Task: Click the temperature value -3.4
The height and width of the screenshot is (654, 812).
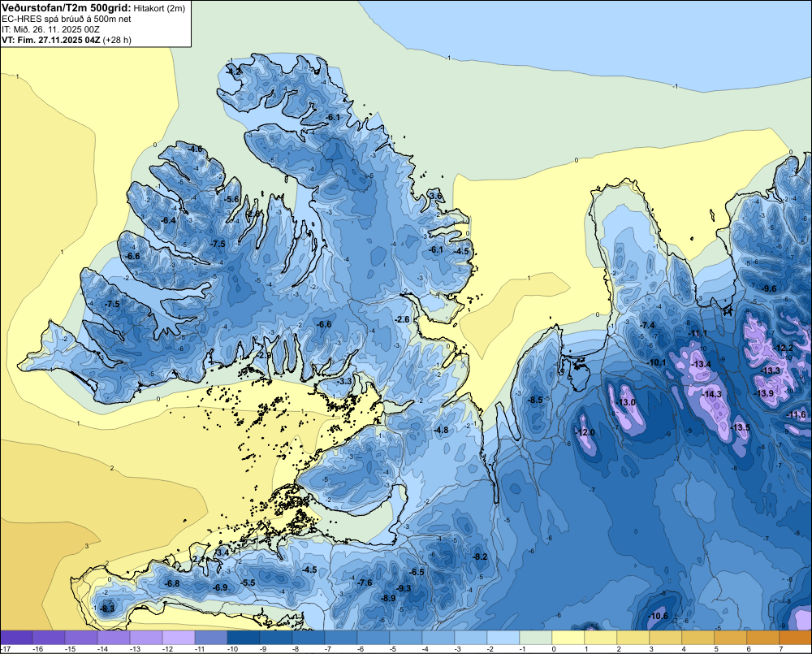Action: [x=222, y=553]
